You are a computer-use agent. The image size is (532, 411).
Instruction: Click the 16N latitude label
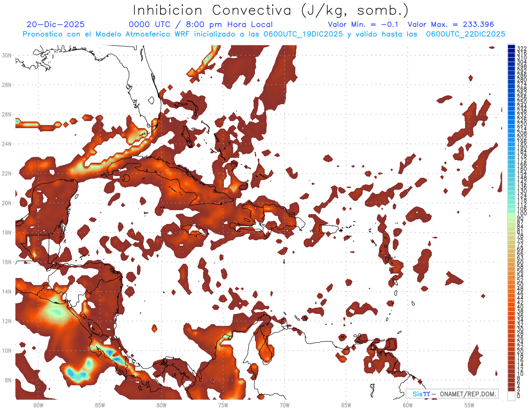click(7, 262)
